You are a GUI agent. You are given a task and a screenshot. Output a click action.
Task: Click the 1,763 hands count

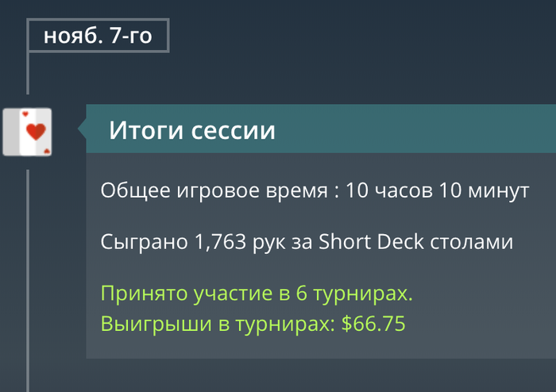click(x=220, y=242)
